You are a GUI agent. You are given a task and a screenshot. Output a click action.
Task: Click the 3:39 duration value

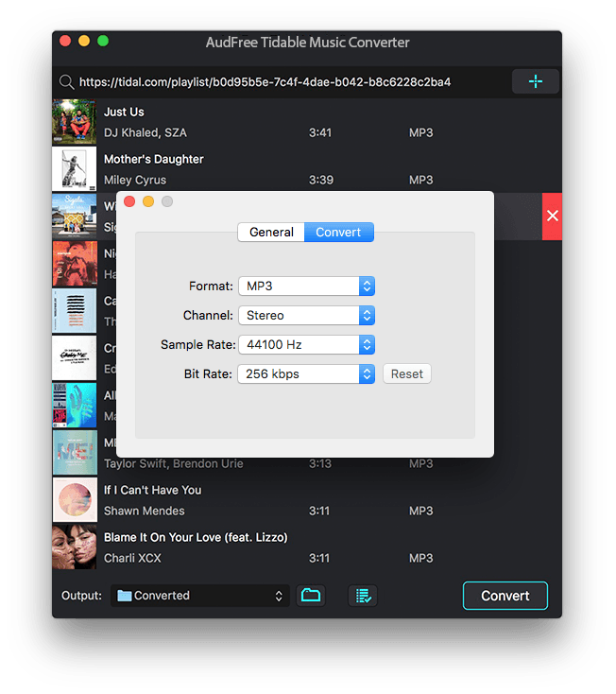[321, 181]
